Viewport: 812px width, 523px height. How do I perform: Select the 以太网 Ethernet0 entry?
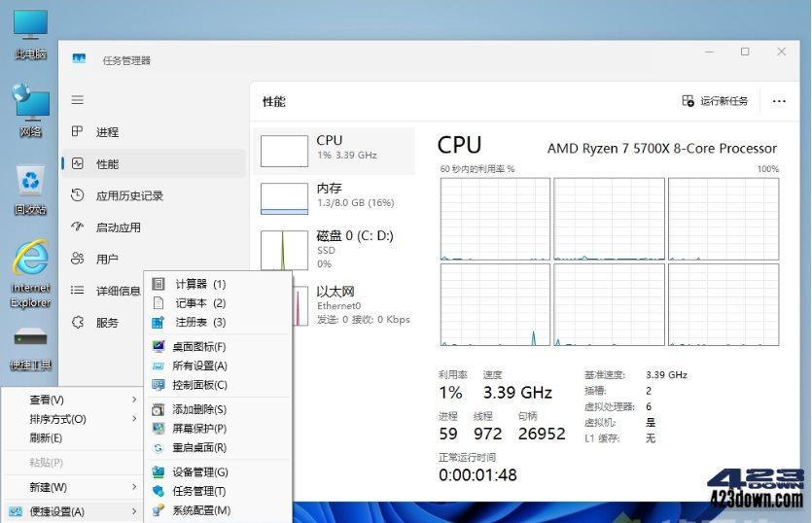tap(355, 305)
